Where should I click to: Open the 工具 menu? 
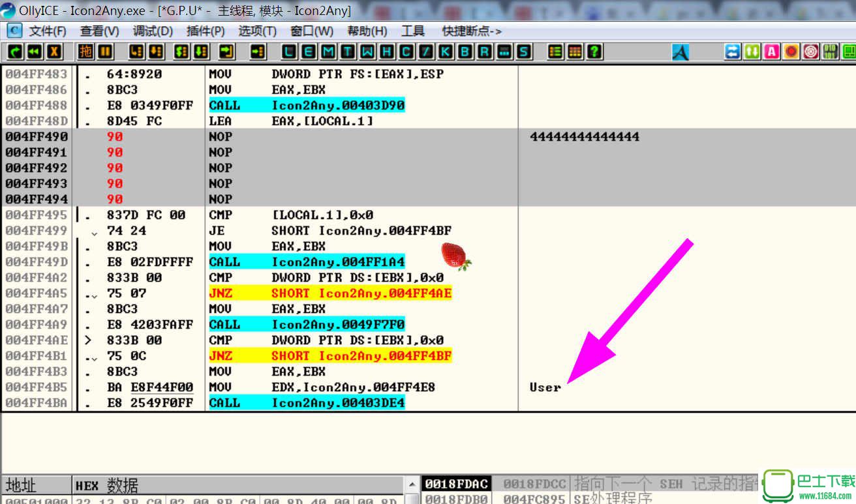(x=413, y=31)
